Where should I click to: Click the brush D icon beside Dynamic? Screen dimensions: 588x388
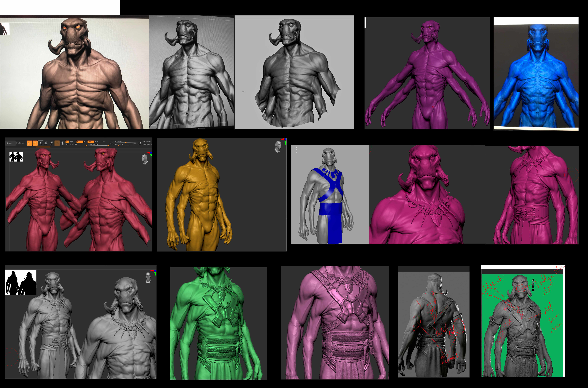coord(140,143)
